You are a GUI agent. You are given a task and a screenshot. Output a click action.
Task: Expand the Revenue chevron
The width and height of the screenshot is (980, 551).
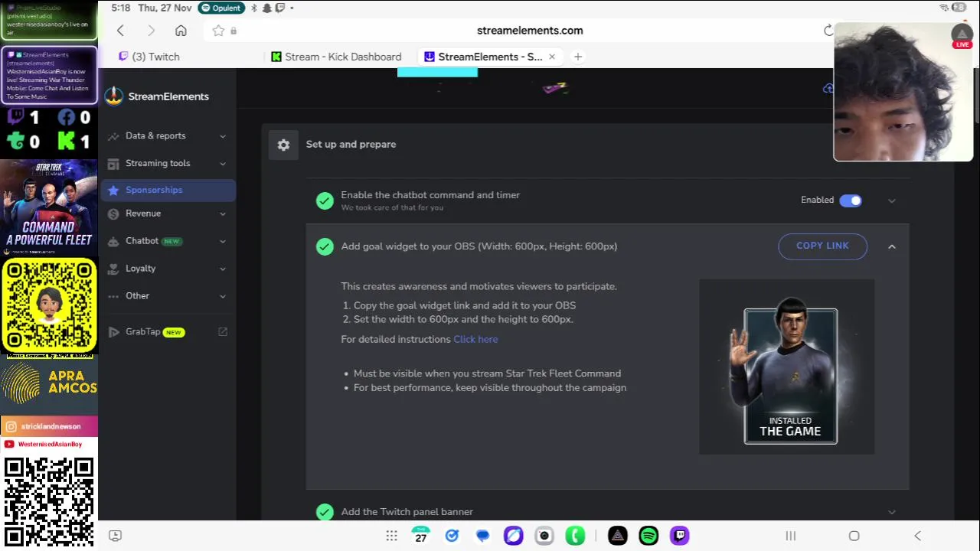click(223, 214)
